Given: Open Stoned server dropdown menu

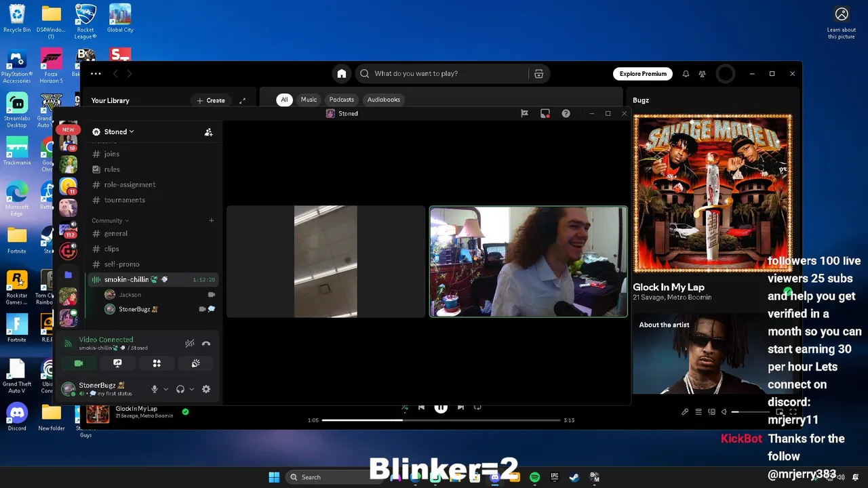Looking at the screenshot, I should point(119,131).
